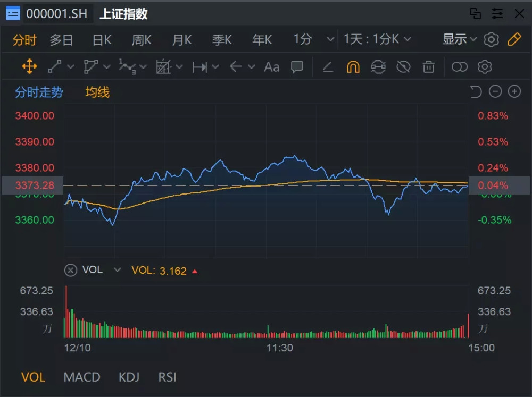Viewport: 532px width, 397px height.
Task: Zoom out with the minus circle icon
Action: (x=495, y=92)
